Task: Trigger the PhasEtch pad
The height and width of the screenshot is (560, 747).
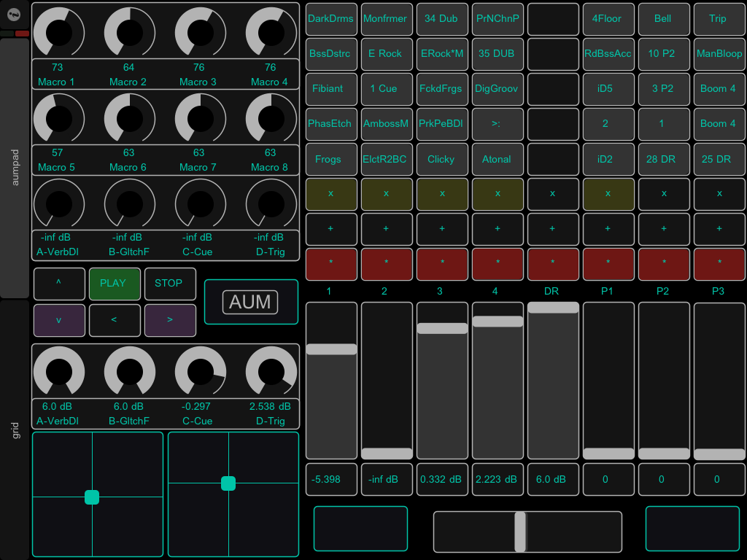Action: 331,124
